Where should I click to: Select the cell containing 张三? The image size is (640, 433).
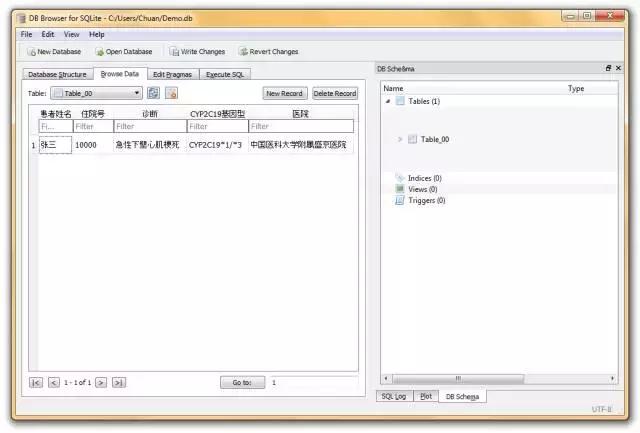click(x=56, y=145)
